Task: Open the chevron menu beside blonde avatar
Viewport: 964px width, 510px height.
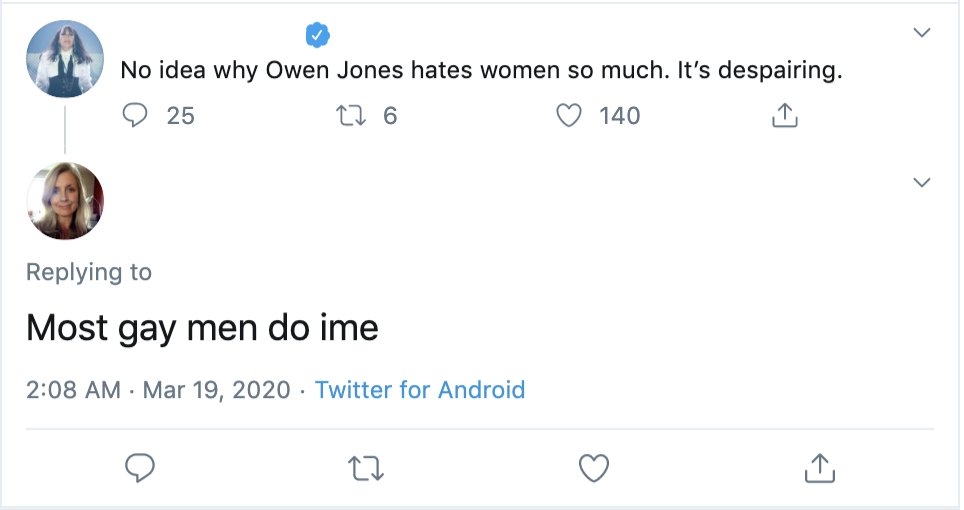Action: pos(922,182)
